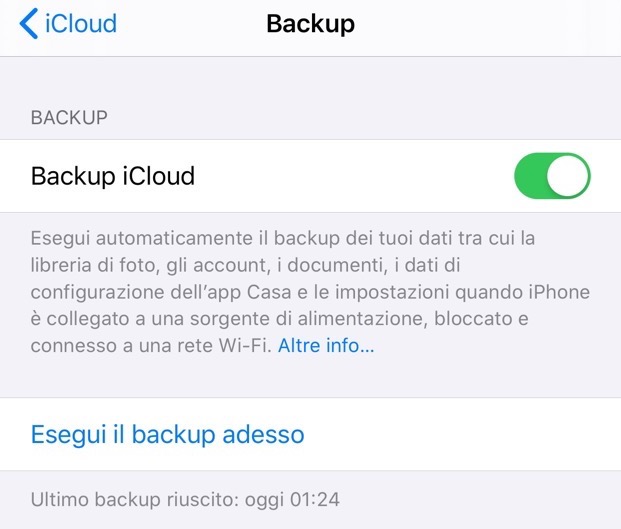The height and width of the screenshot is (529, 621).
Task: Click the white knob of the iCloud toggle
Action: [x=568, y=176]
